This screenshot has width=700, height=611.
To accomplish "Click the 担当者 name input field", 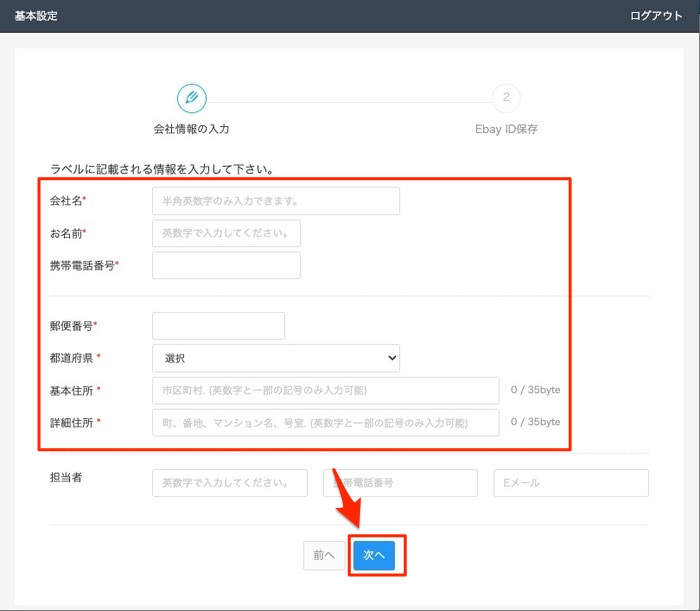I will coord(229,483).
